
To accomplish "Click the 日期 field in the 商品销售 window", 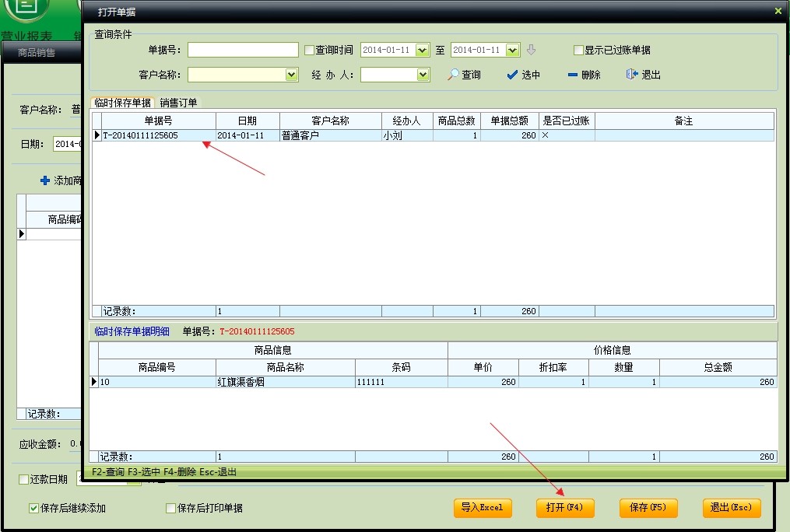I will [x=67, y=144].
